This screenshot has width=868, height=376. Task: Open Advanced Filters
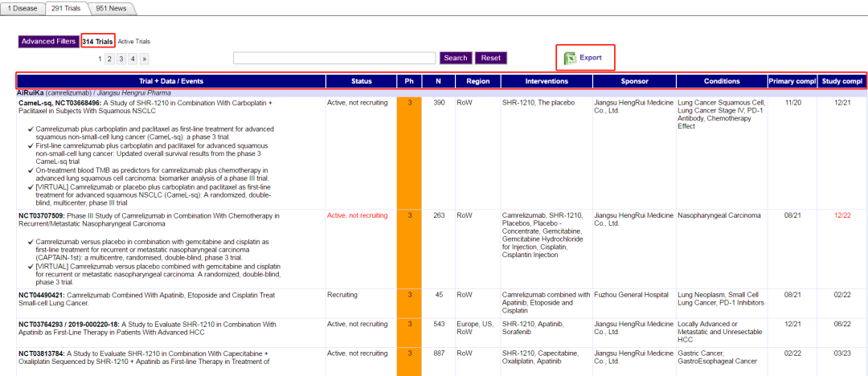point(48,42)
